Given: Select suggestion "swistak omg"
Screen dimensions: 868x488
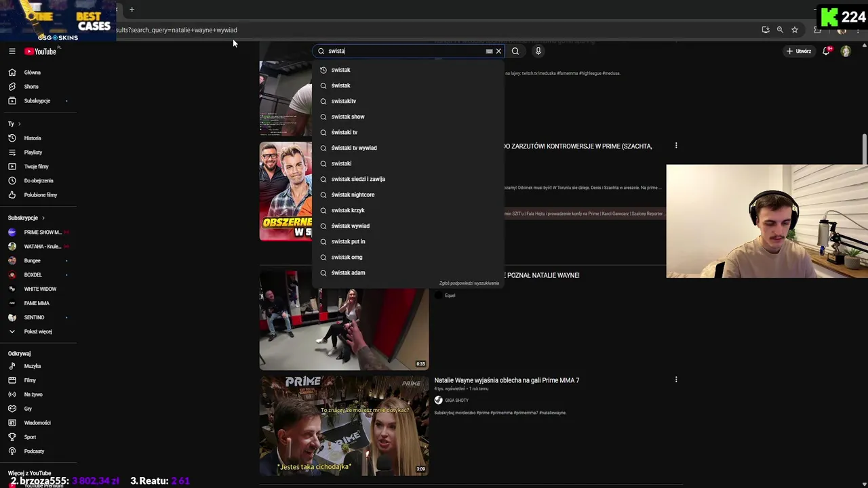Looking at the screenshot, I should [408, 257].
